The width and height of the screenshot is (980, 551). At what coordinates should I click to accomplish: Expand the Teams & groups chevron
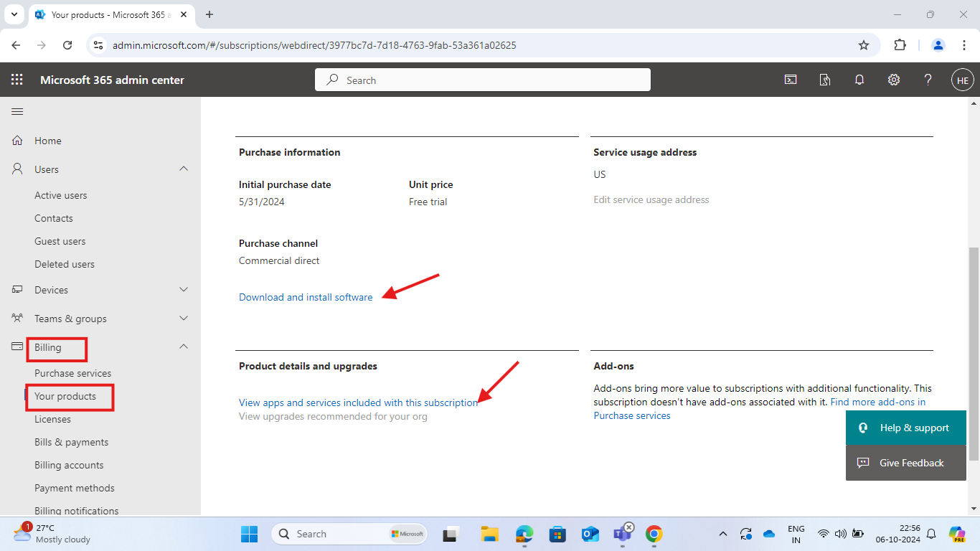tap(184, 318)
